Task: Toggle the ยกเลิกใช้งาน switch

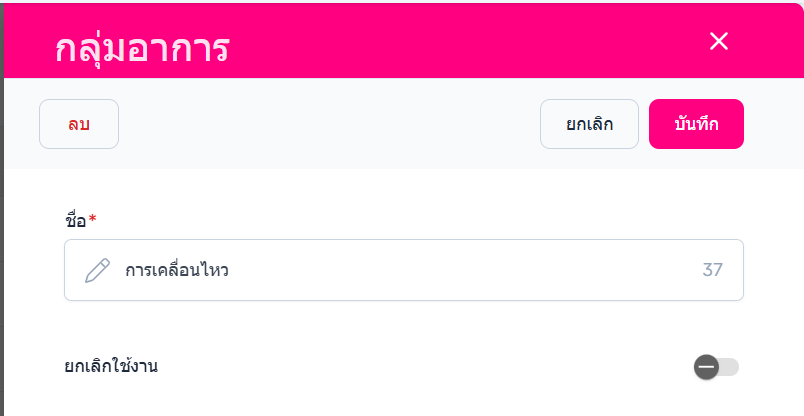Action: pos(717,367)
